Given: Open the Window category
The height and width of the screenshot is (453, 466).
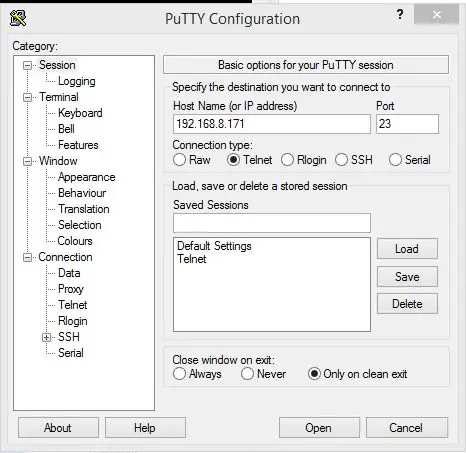Looking at the screenshot, I should 58,161.
